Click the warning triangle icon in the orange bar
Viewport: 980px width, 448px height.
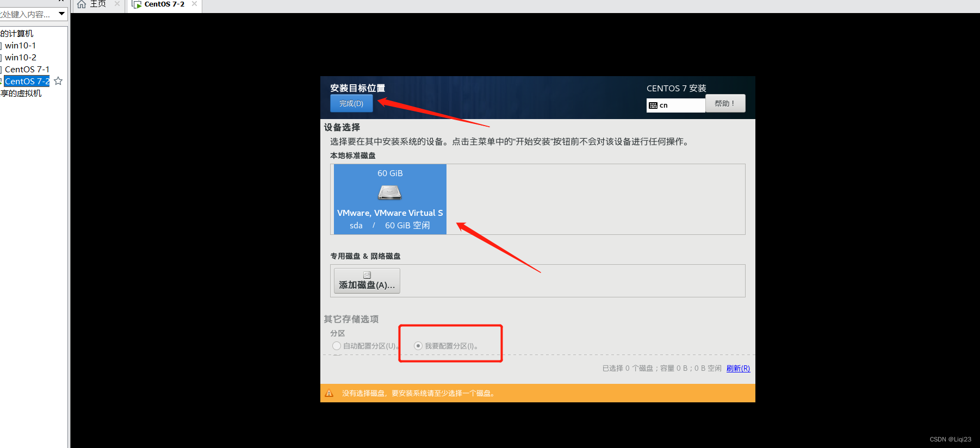click(x=329, y=393)
